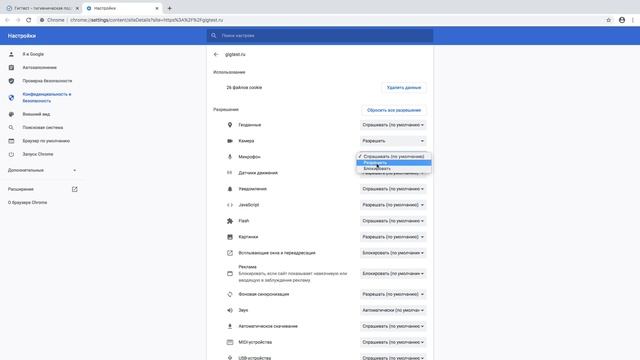This screenshot has width=640, height=360.
Task: Click the window icon for Реклама
Action: (230, 273)
